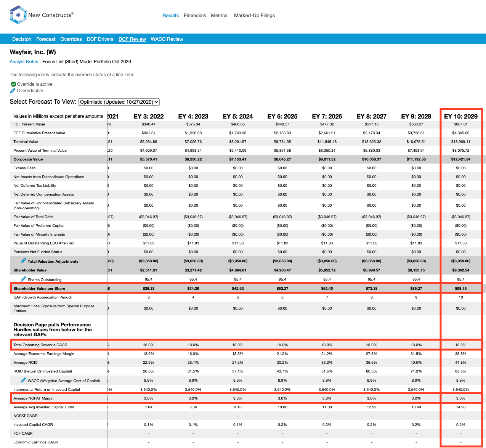
Task: Open the Results top navigation item
Action: pyautogui.click(x=171, y=16)
